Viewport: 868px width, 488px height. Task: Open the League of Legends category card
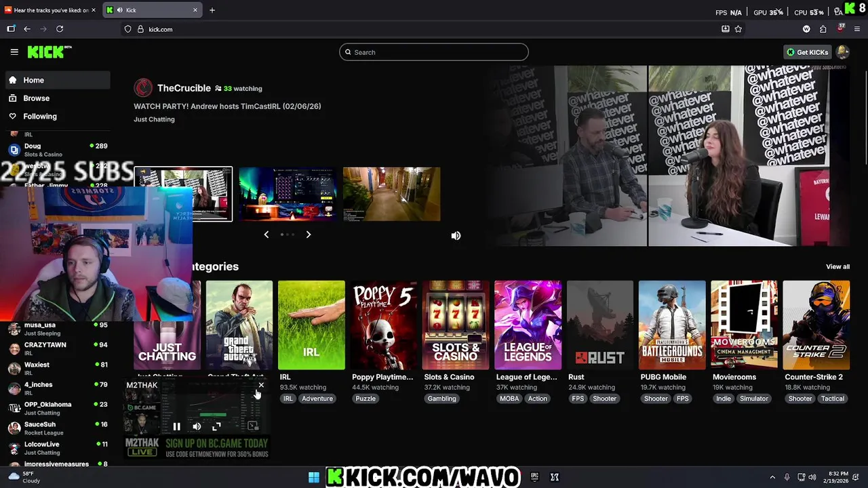(528, 325)
